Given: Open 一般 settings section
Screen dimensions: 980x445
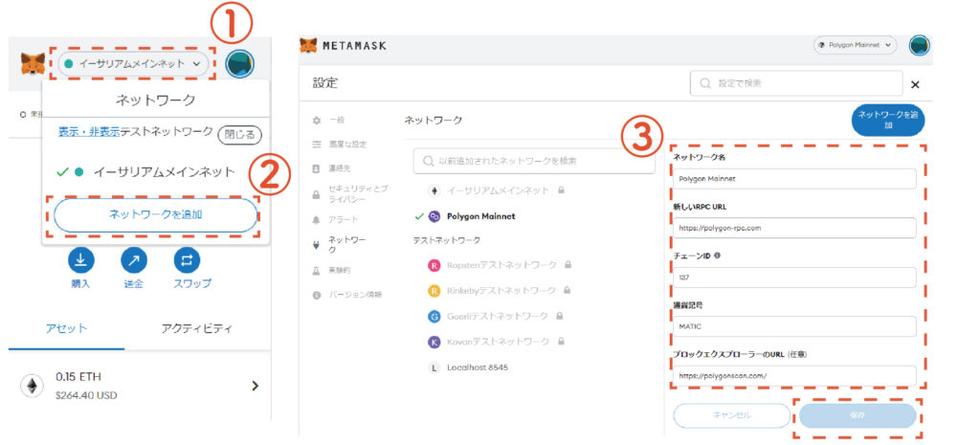Looking at the screenshot, I should coord(338,120).
